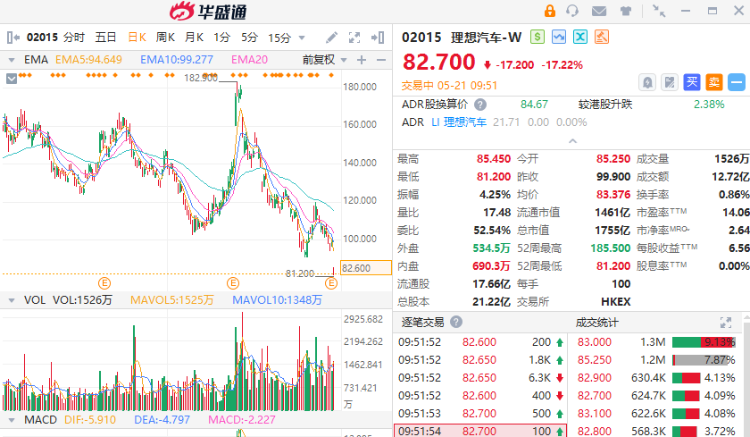Open the stock notes icon

670,82
